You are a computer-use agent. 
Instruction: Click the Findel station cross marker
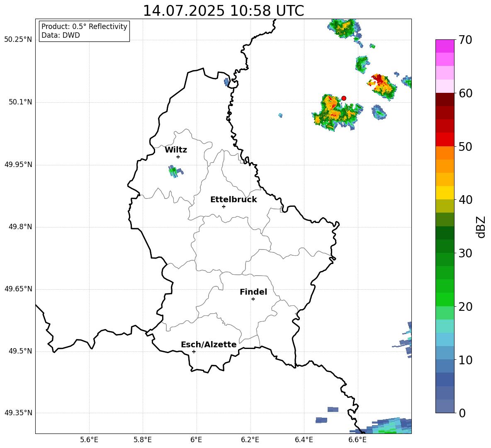pos(253,299)
